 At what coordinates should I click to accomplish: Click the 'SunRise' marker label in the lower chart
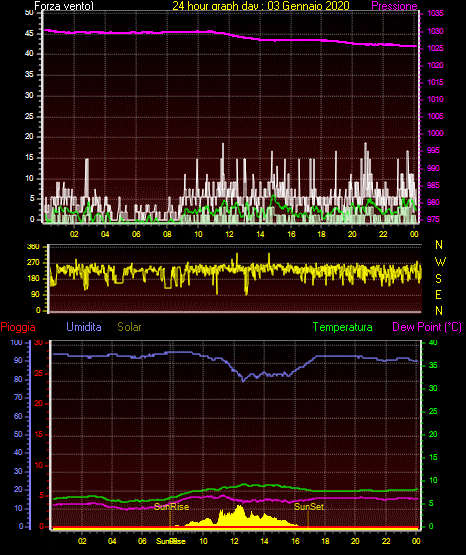tap(172, 507)
